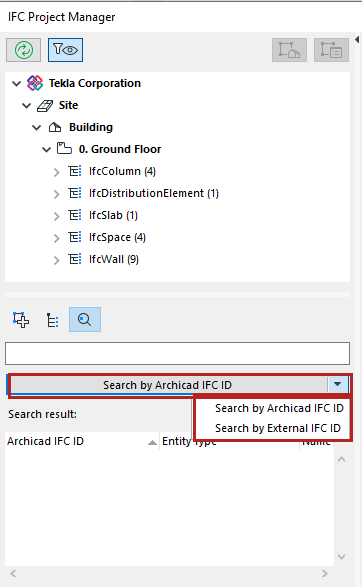Open the search type dropdown arrow
Screen dimensions: 362x587
pyautogui.click(x=338, y=384)
